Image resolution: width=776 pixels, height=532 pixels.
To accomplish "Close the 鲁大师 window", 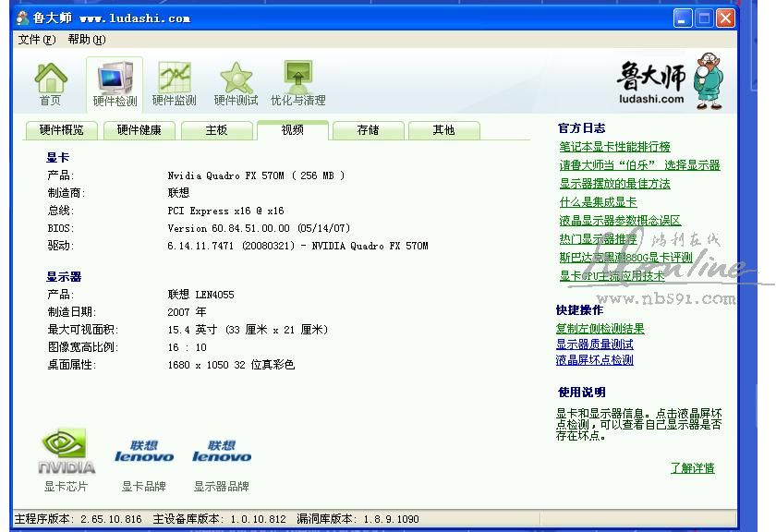I will point(725,18).
